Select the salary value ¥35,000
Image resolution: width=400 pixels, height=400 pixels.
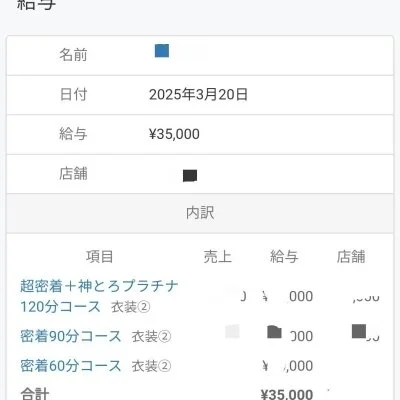point(174,134)
